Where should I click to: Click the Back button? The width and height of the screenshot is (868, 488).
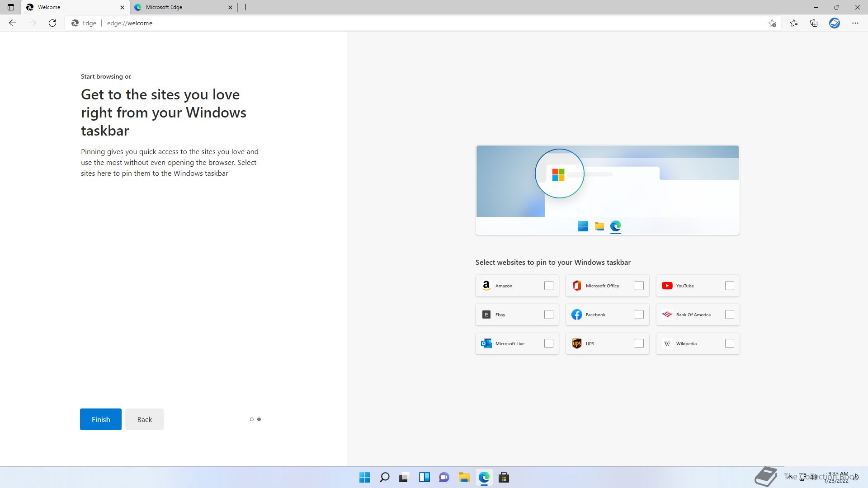[x=145, y=419]
